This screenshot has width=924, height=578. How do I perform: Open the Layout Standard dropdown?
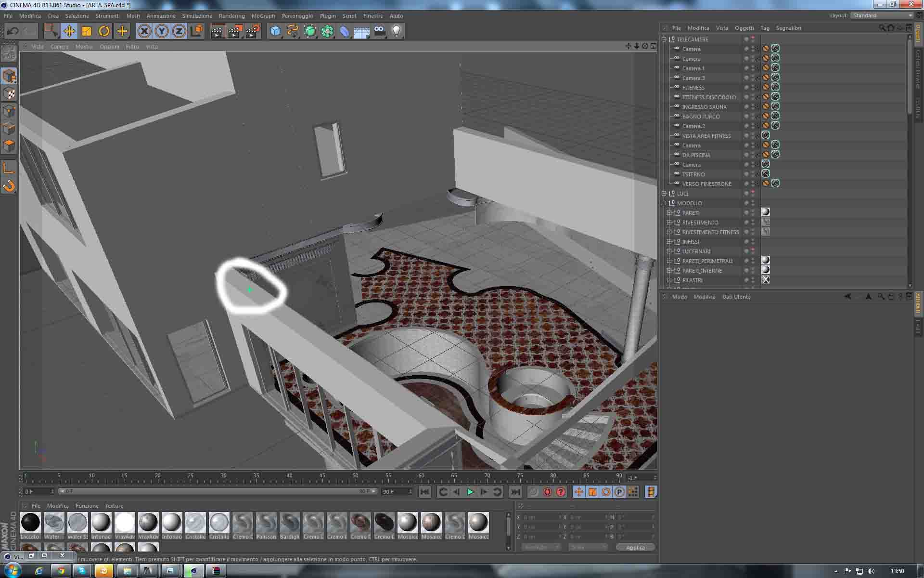[882, 15]
